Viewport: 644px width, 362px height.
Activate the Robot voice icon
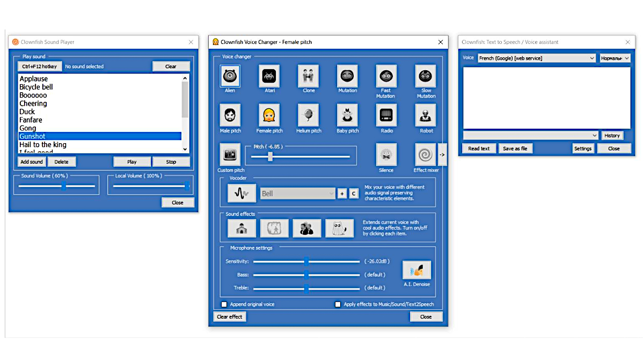coord(426,115)
